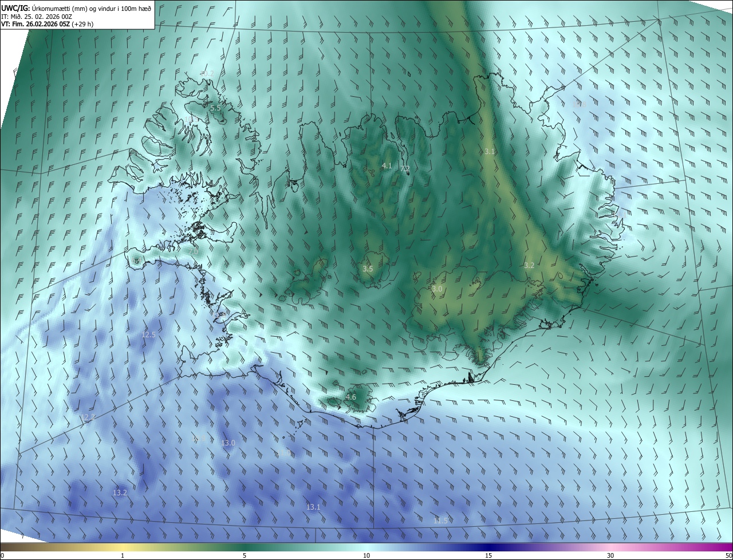This screenshot has width=733, height=560.
Task: Click the 5.5 value label on the map
Action: (x=215, y=108)
